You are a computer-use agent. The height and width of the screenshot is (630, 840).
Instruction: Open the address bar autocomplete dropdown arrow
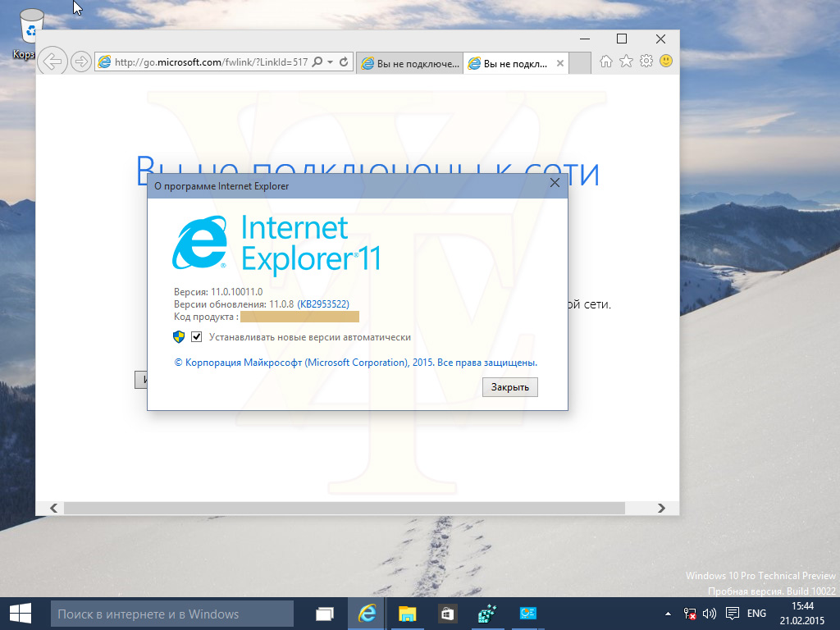click(x=330, y=62)
